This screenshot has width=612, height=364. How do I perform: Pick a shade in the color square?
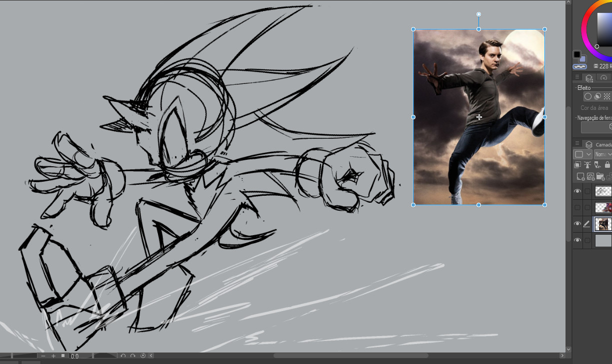pos(605,30)
